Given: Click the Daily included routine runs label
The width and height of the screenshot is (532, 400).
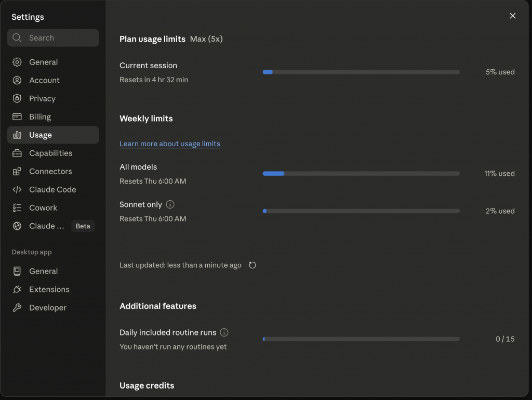Looking at the screenshot, I should pos(168,332).
